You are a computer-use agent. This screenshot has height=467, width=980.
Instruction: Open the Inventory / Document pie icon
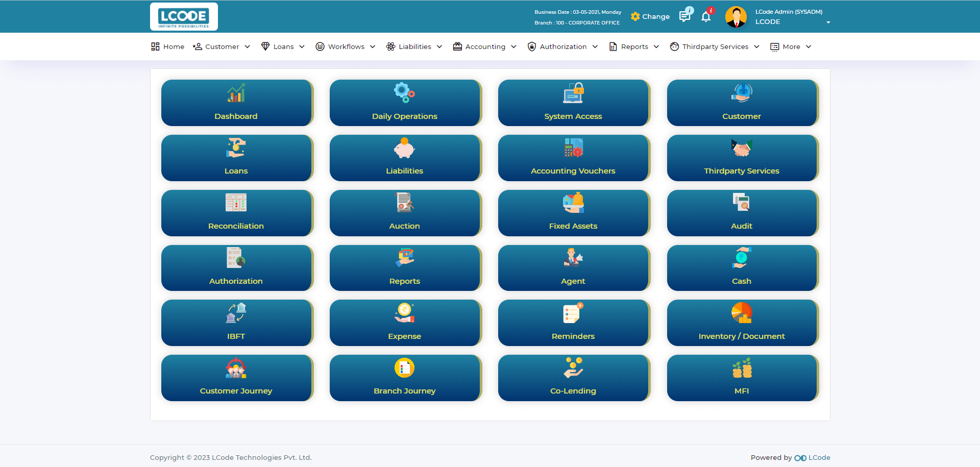point(742,313)
